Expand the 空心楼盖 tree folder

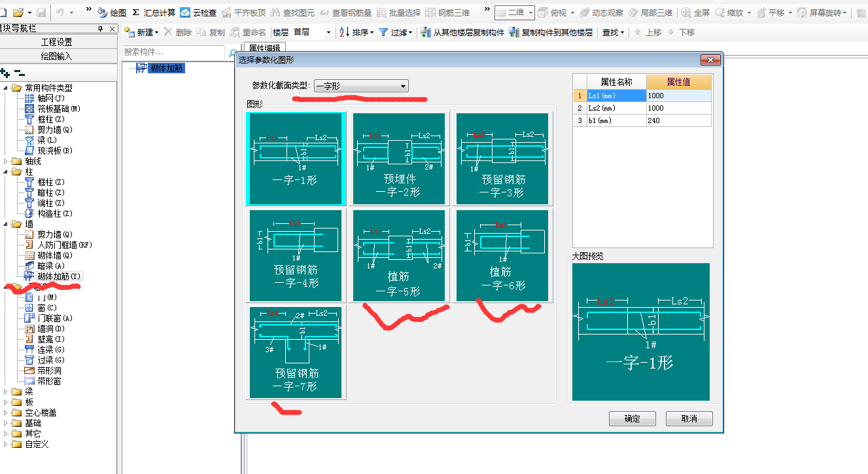[7, 412]
